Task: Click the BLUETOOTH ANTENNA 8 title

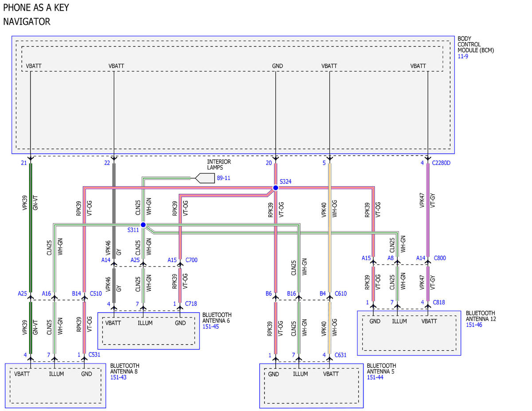Action: point(125,368)
